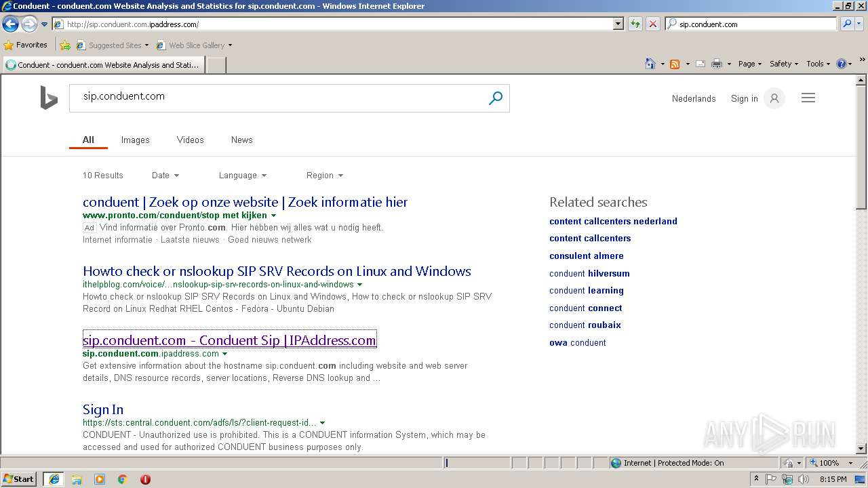Click the system tray volume icon
Screen dimensions: 868x488
point(804,479)
